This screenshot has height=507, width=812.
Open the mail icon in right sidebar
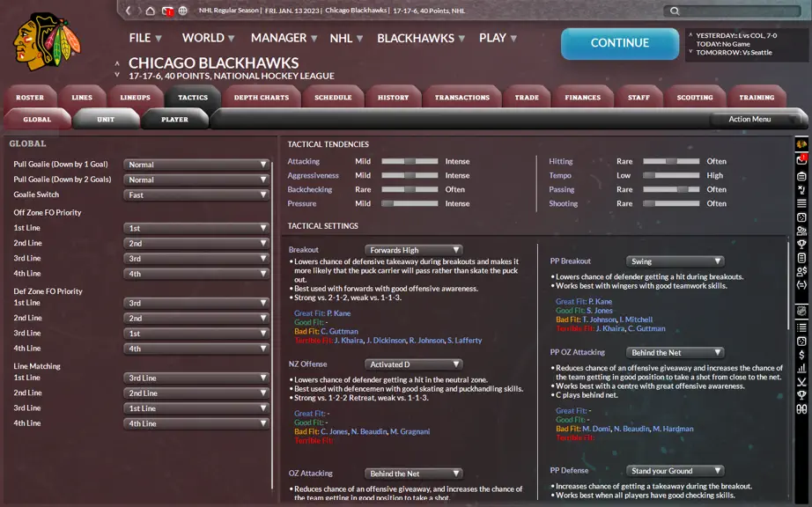801,160
